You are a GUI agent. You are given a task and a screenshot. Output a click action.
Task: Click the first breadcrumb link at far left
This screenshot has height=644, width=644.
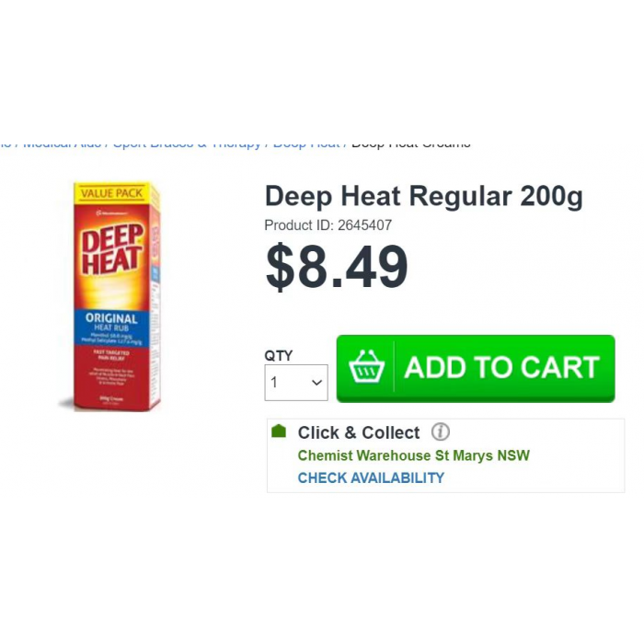[6, 144]
